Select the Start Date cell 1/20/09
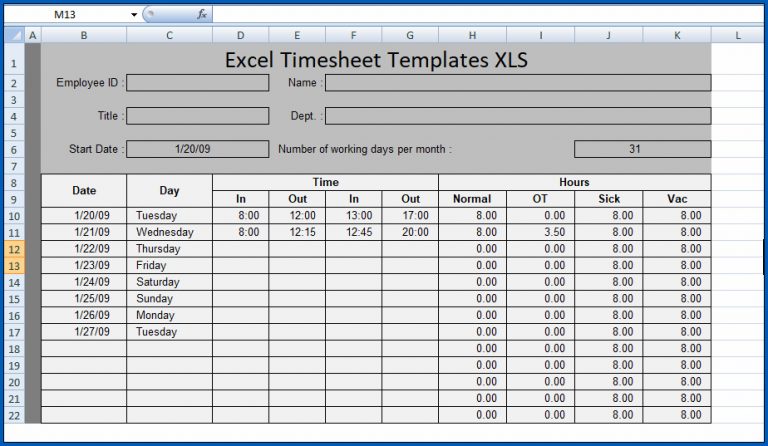The width and height of the screenshot is (768, 446). click(x=197, y=149)
